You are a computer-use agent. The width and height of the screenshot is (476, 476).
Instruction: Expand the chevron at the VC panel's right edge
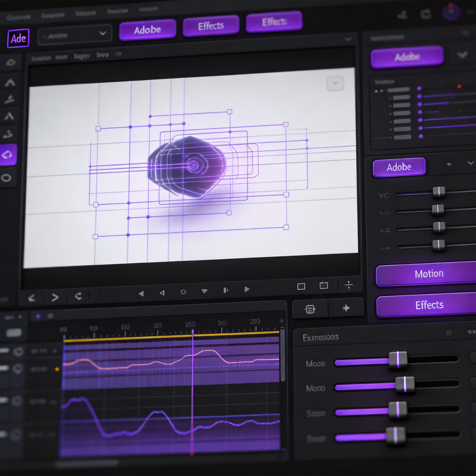click(x=471, y=163)
